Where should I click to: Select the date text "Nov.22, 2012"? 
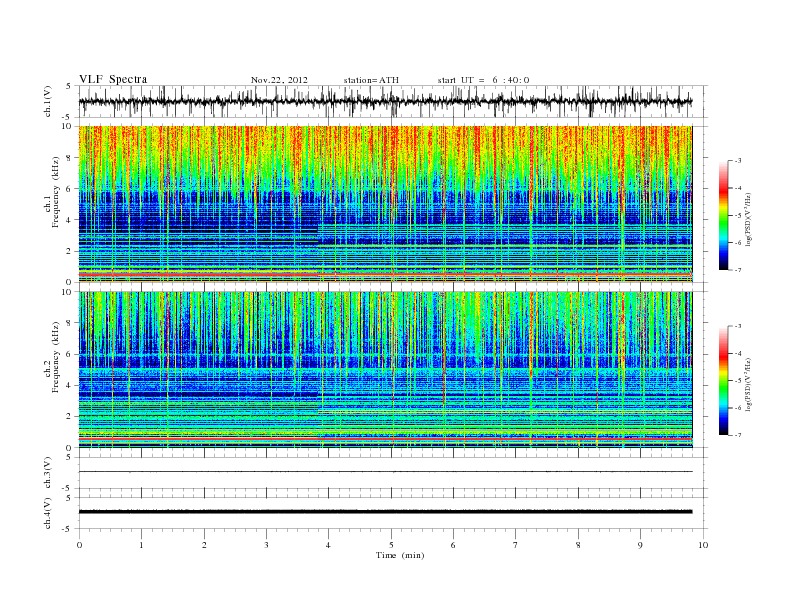tap(279, 80)
